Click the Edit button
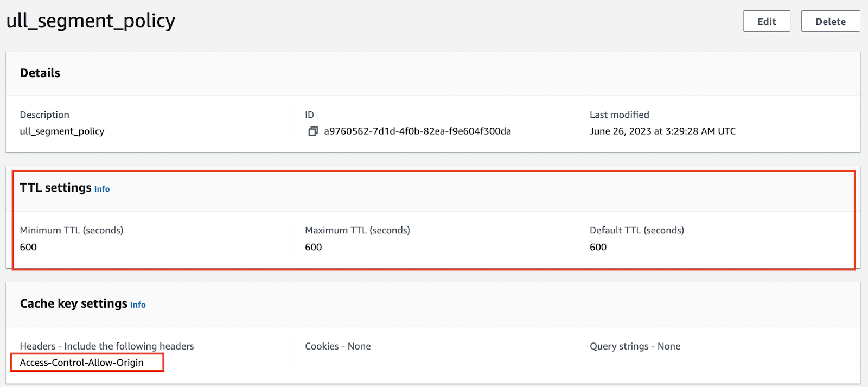This screenshot has width=868, height=387. point(766,22)
